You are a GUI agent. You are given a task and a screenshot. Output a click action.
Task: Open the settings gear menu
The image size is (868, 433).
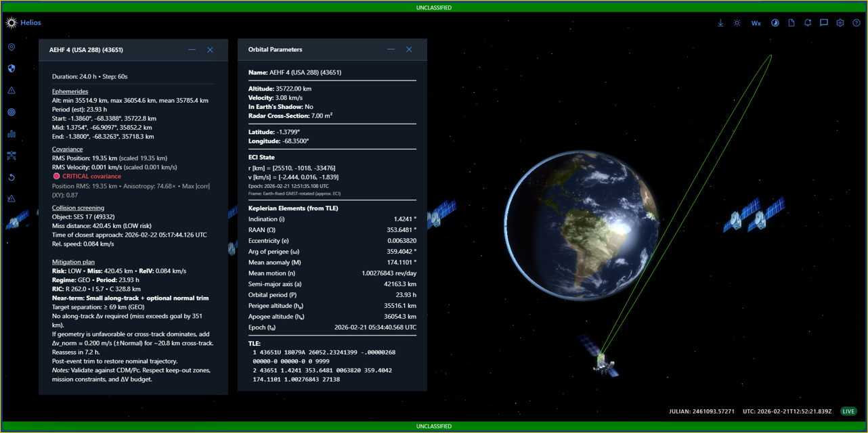[x=840, y=23]
